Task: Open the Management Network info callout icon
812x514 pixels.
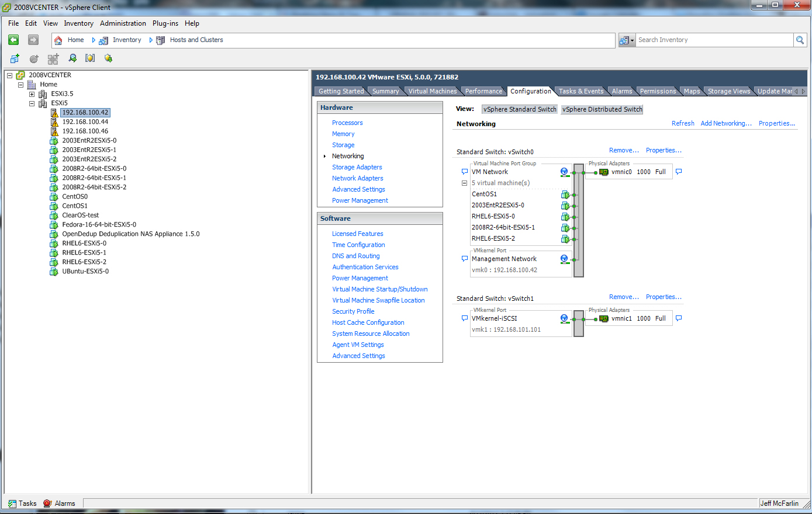Action: pyautogui.click(x=465, y=259)
